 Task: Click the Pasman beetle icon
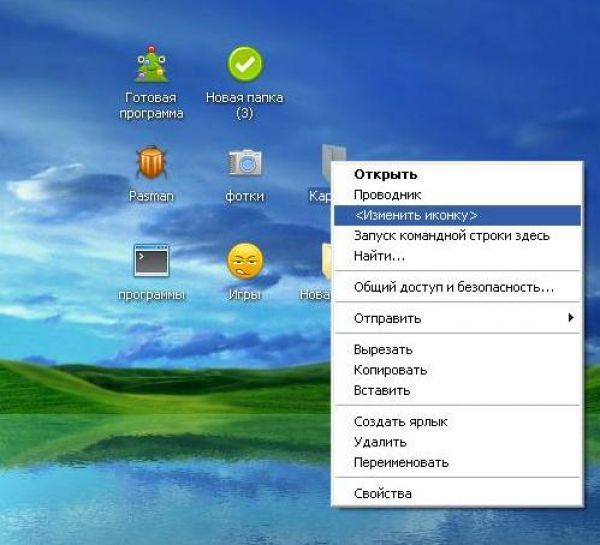151,163
